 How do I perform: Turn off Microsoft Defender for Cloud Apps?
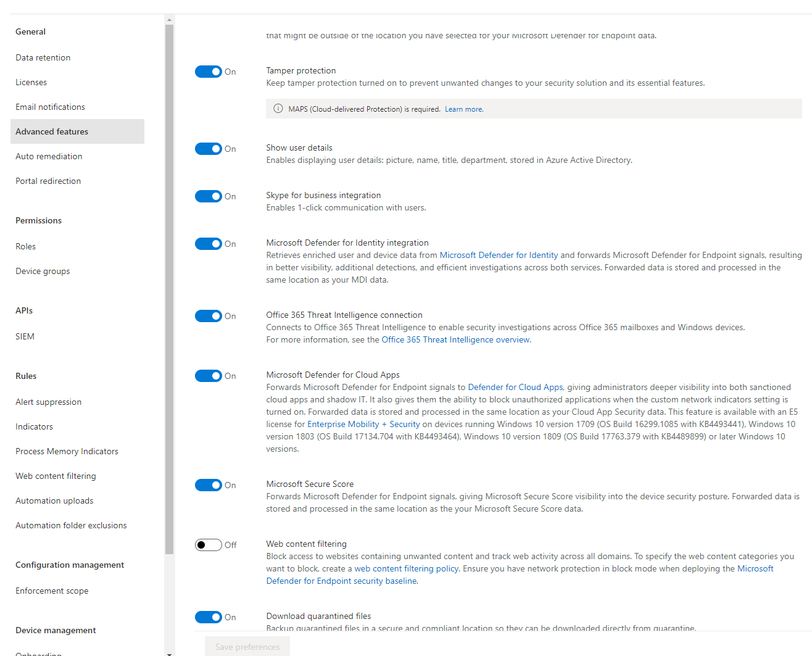209,376
